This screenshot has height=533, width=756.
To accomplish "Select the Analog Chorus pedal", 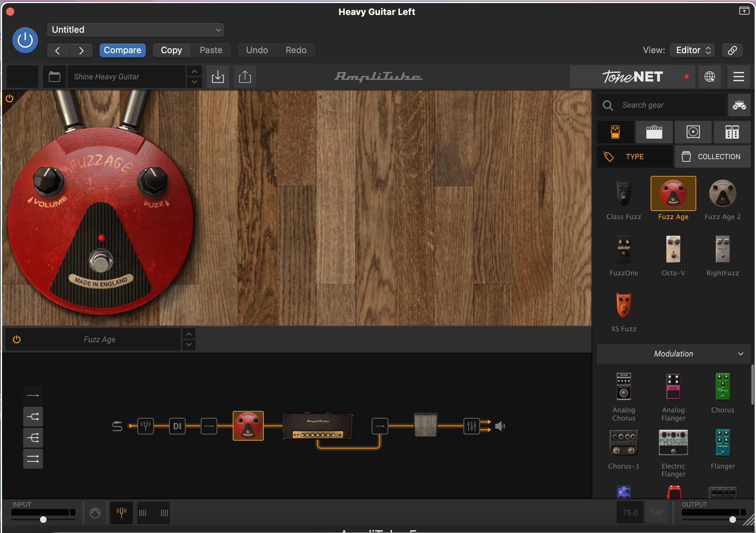I will [624, 397].
